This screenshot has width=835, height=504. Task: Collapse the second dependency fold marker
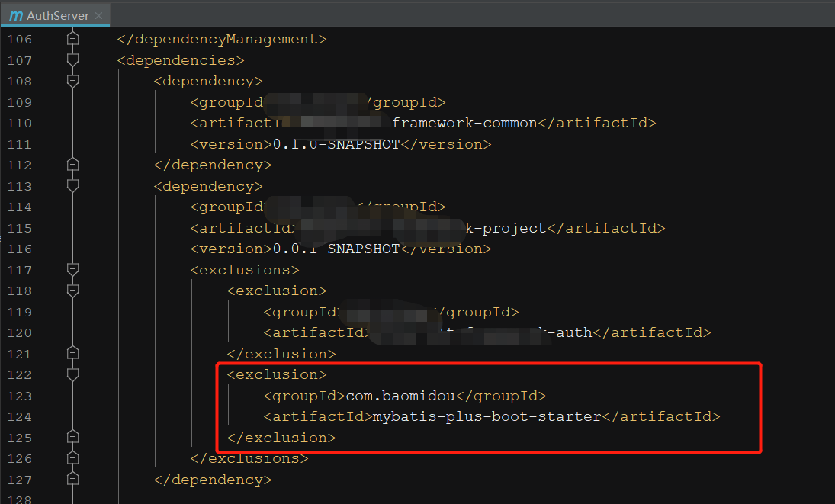72,186
